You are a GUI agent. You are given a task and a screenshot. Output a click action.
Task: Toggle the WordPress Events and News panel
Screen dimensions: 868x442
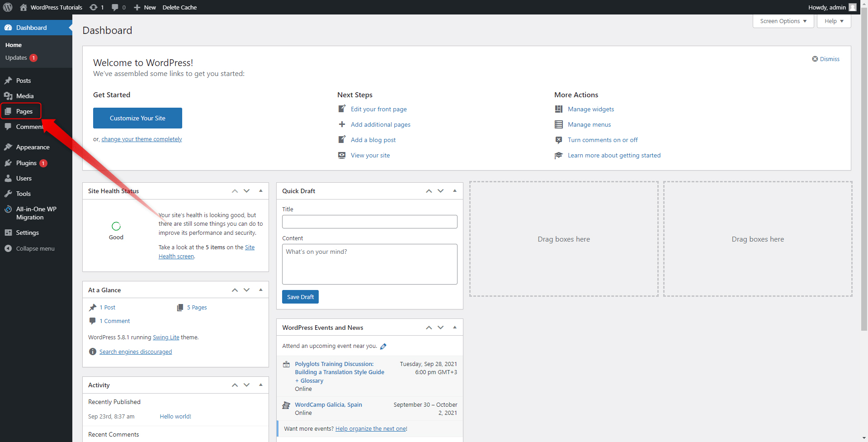(x=455, y=328)
